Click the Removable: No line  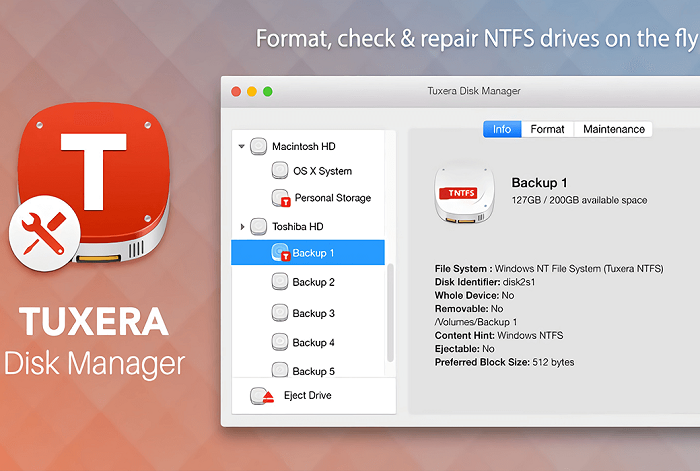click(x=469, y=309)
